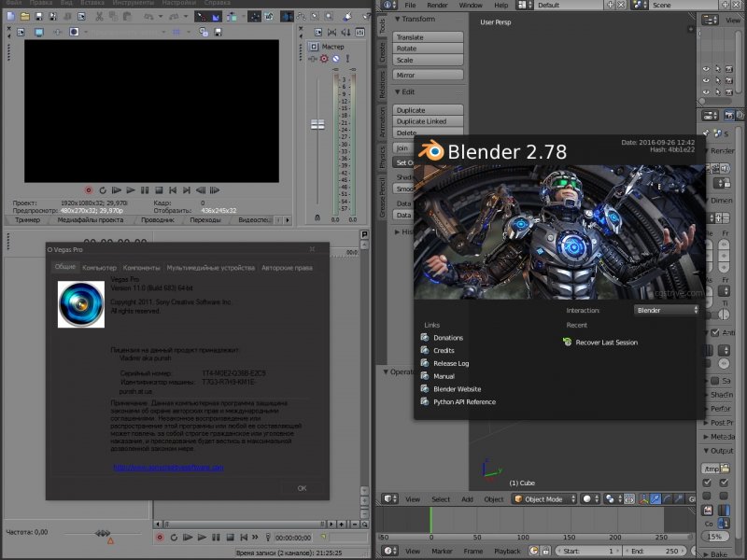The width and height of the screenshot is (747, 560).
Task: Click Play button under the Vegas preview
Action: pyautogui.click(x=130, y=190)
